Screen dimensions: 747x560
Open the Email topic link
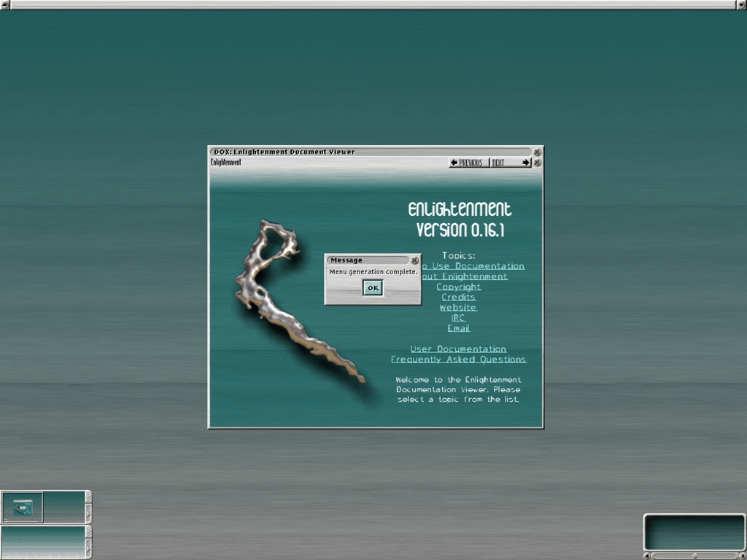coord(458,328)
